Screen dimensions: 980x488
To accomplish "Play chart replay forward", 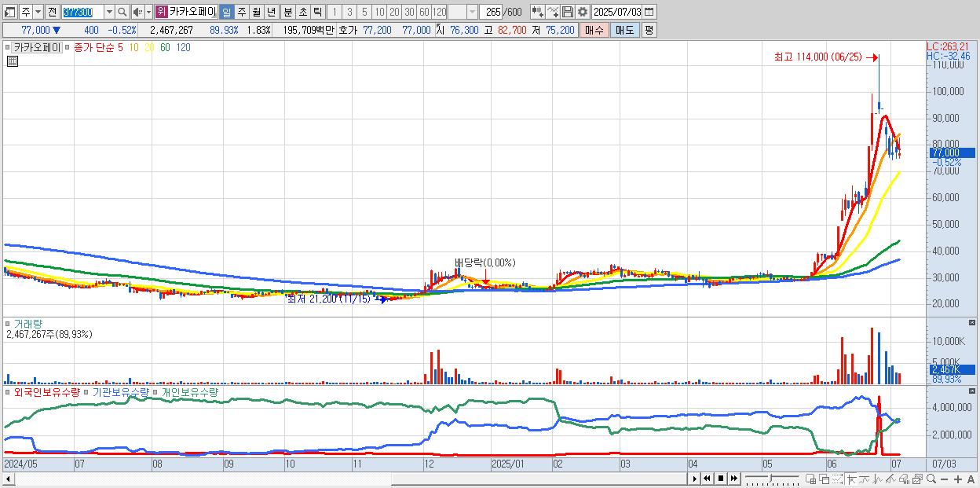I will tap(695, 479).
